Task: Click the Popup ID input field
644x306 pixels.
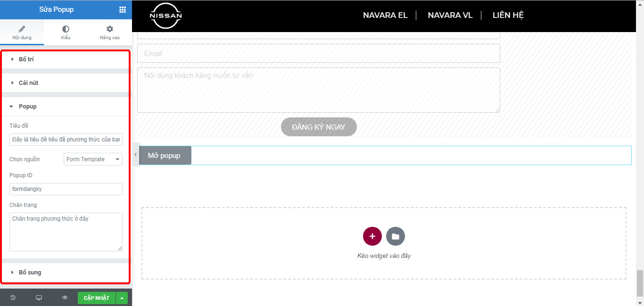Action: coord(66,189)
